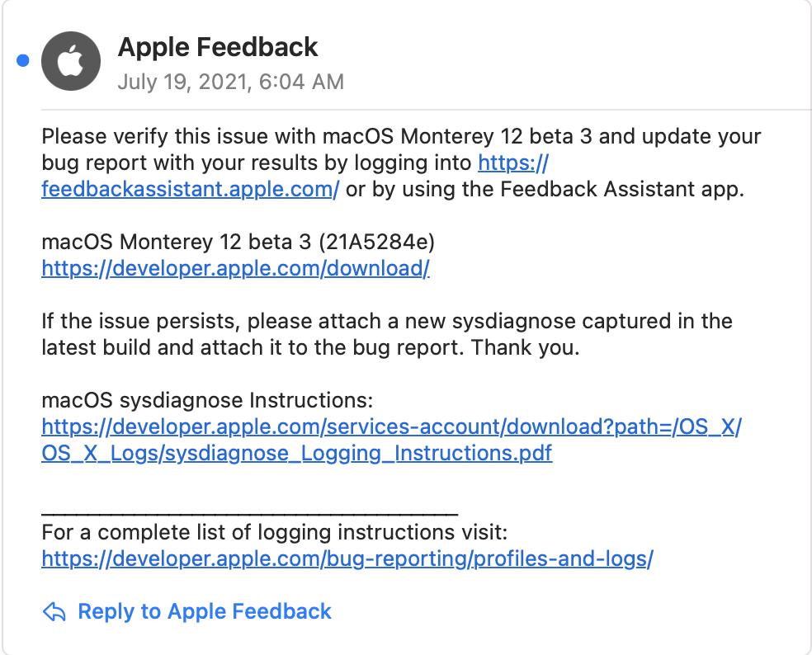The width and height of the screenshot is (812, 655).
Task: Click the 'If the issue persists' paragraph
Action: (x=387, y=334)
